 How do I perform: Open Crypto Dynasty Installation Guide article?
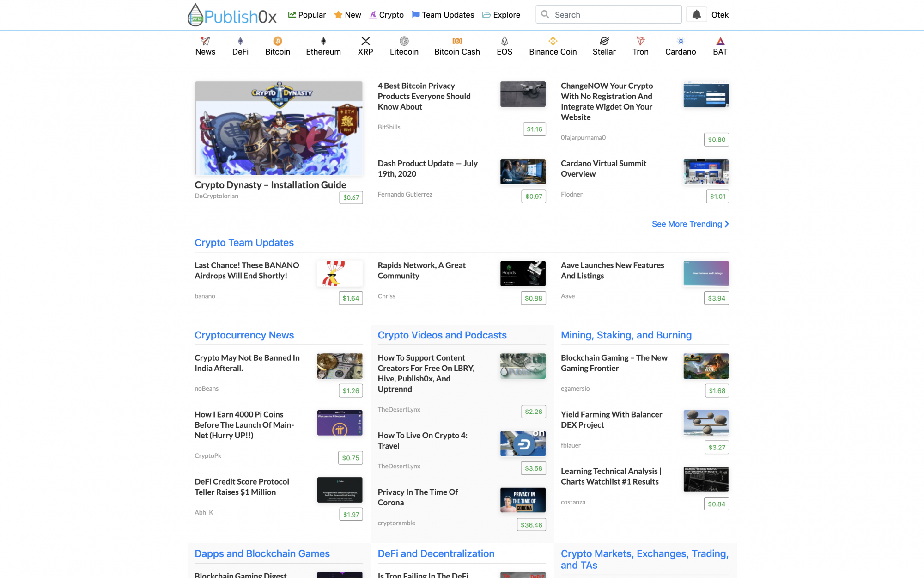click(270, 185)
